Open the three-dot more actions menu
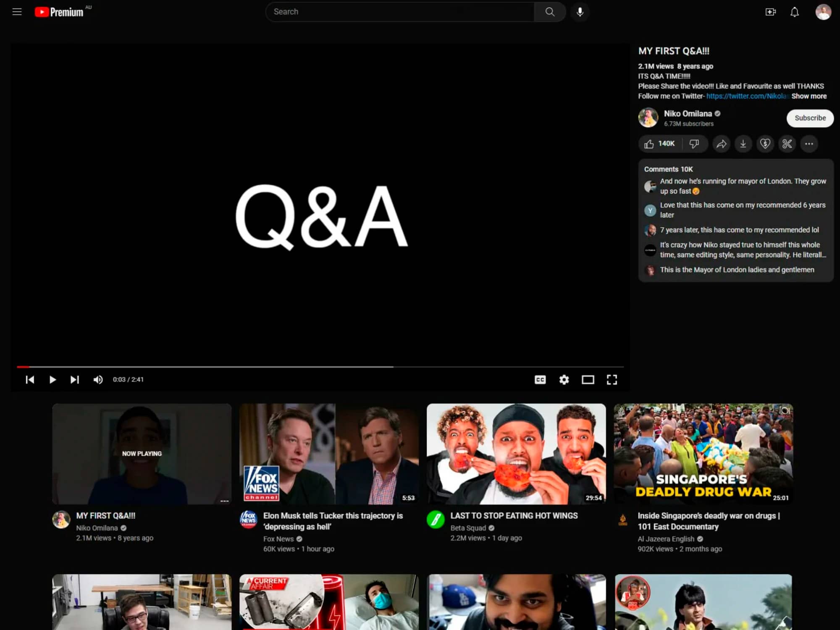This screenshot has height=630, width=840. coord(808,144)
